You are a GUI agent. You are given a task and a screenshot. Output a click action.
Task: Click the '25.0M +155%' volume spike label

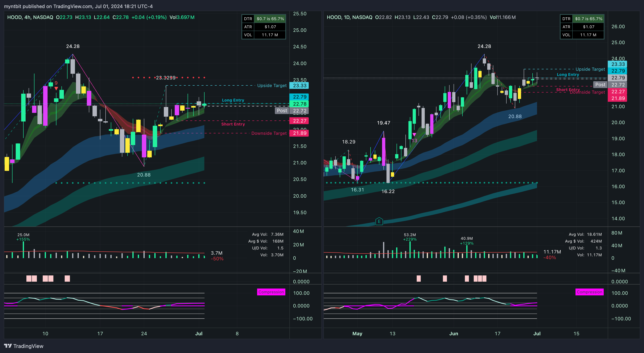click(x=23, y=237)
